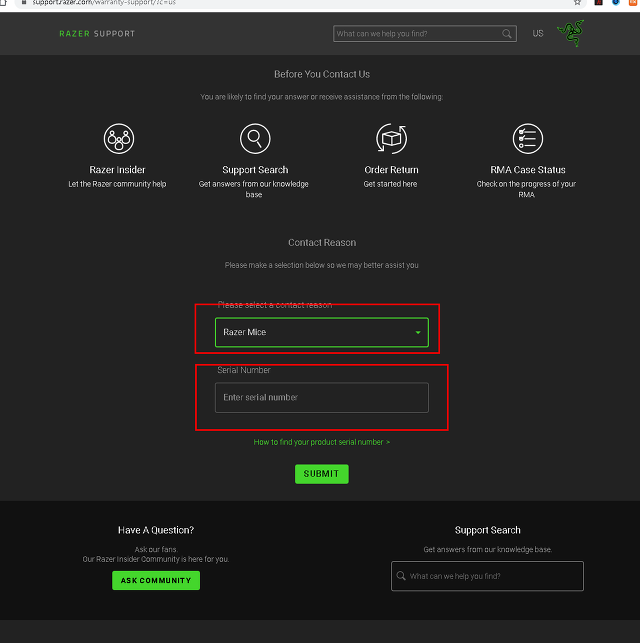Open the Razer Insider heading link
The width and height of the screenshot is (640, 643).
[117, 170]
